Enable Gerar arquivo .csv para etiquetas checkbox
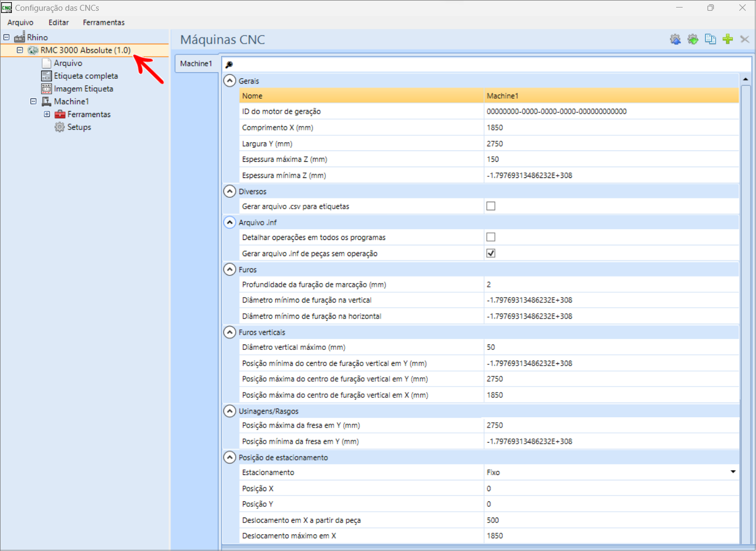The width and height of the screenshot is (756, 551). click(491, 206)
